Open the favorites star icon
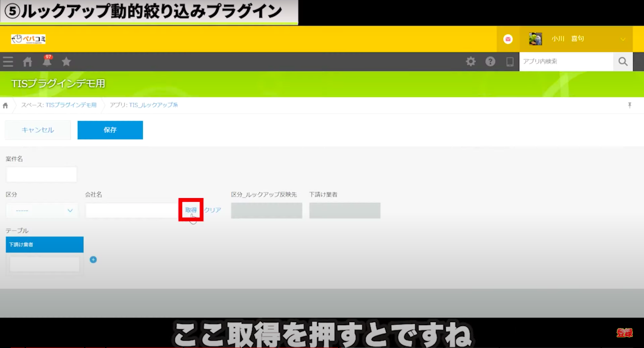 (x=66, y=62)
